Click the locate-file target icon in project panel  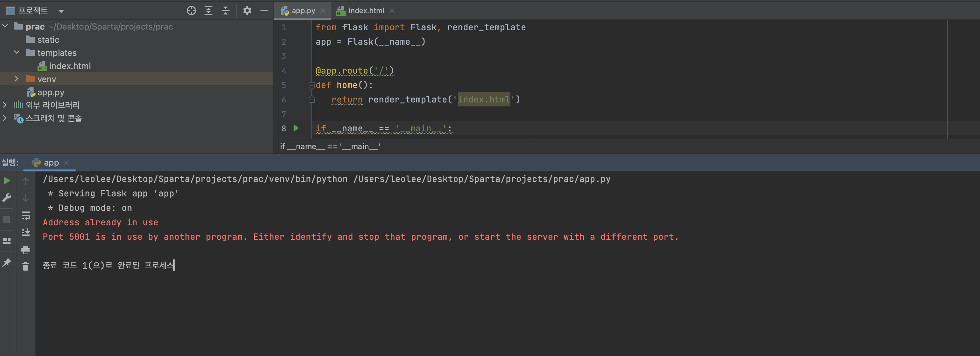(191, 11)
